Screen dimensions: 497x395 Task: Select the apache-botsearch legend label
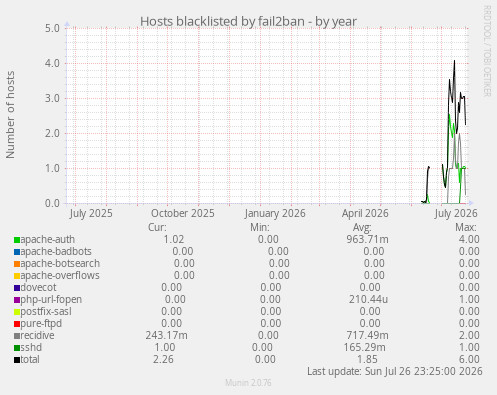click(x=60, y=263)
